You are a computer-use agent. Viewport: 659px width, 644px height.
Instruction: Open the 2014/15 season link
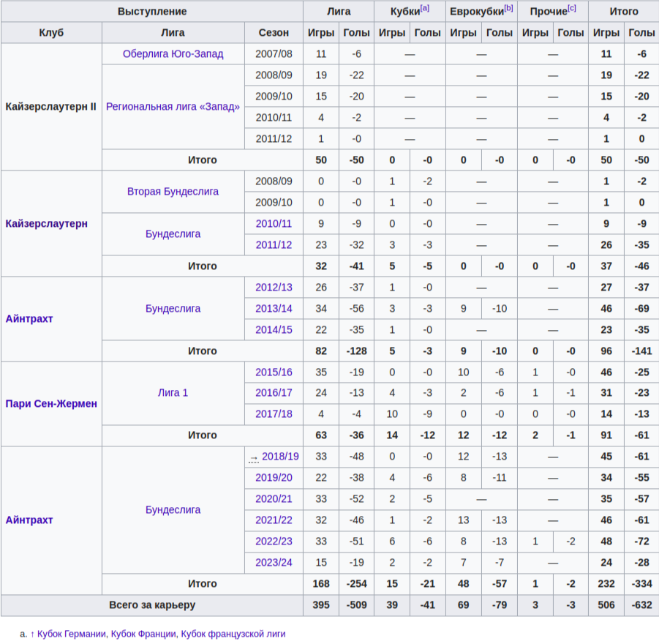(x=274, y=330)
